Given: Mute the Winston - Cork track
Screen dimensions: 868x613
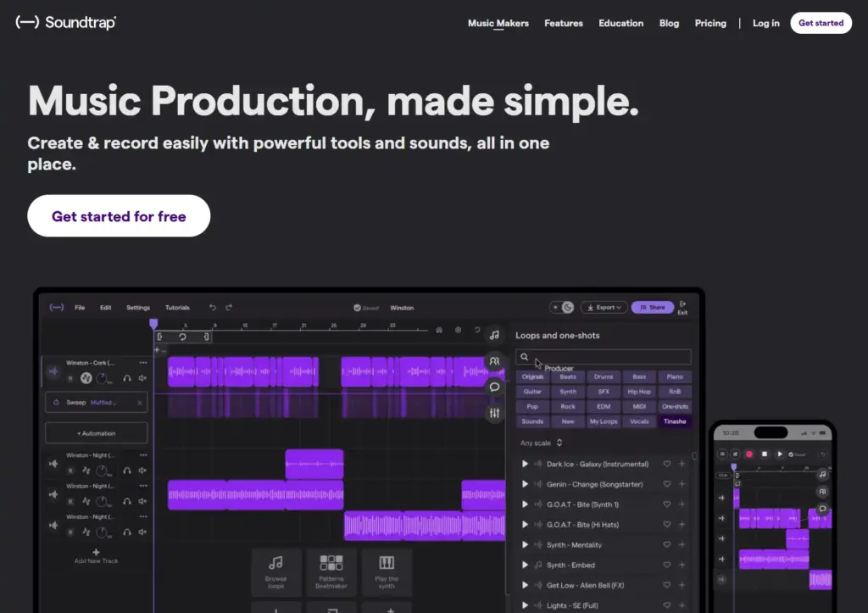Looking at the screenshot, I should pos(142,378).
